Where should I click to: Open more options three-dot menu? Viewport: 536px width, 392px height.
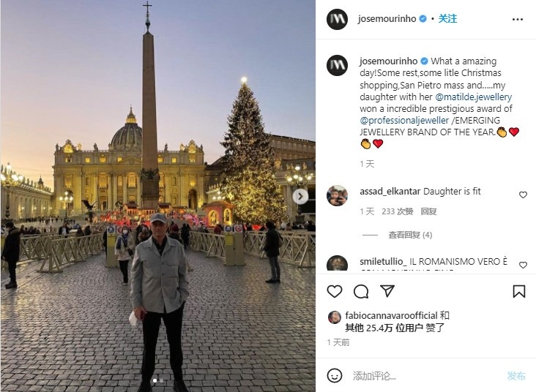[518, 20]
